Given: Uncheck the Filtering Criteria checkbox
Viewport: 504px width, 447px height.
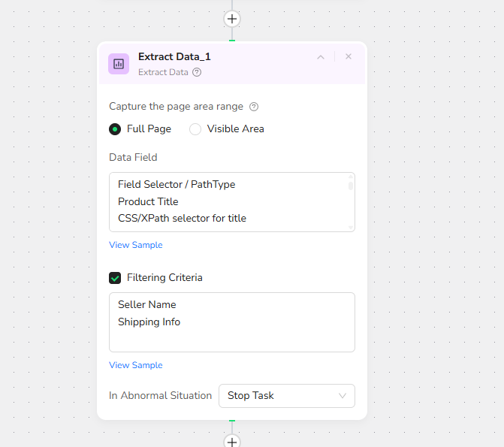Looking at the screenshot, I should click(115, 278).
